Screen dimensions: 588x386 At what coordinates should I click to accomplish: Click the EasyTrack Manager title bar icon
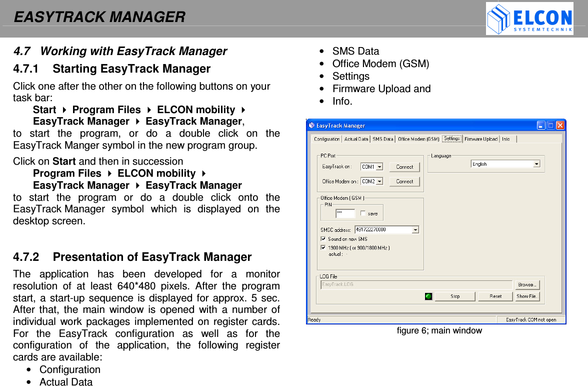311,125
